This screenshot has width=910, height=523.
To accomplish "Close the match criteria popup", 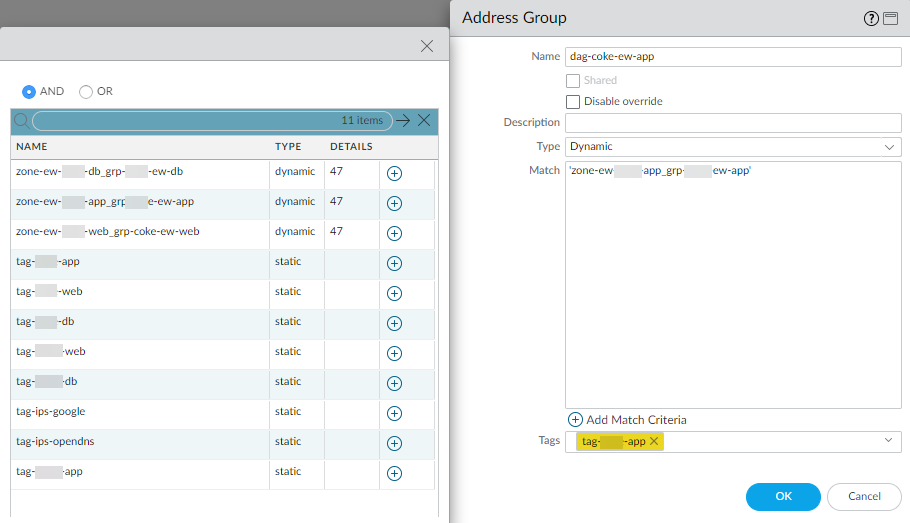I will 427,46.
